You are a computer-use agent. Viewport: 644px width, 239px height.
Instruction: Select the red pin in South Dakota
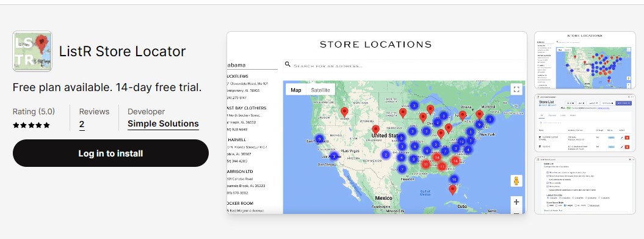403,112
